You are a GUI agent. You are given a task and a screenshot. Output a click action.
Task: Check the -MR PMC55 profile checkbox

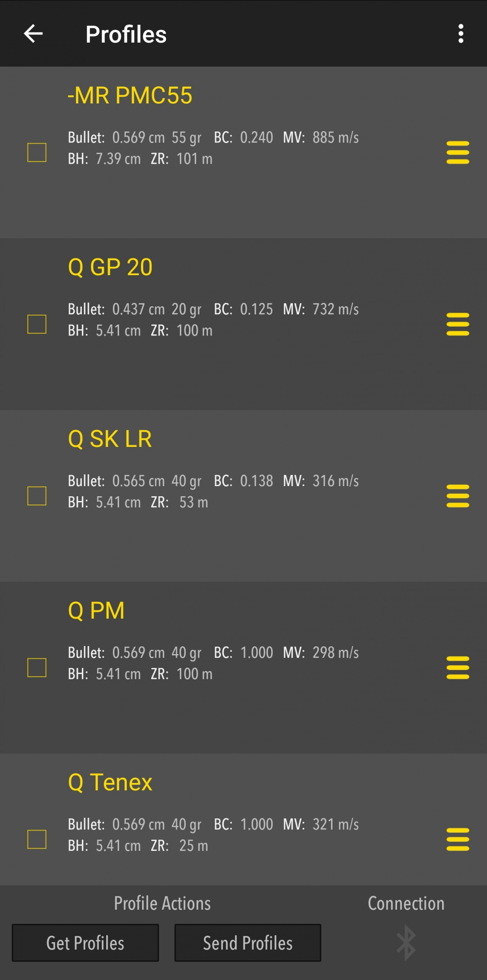37,153
